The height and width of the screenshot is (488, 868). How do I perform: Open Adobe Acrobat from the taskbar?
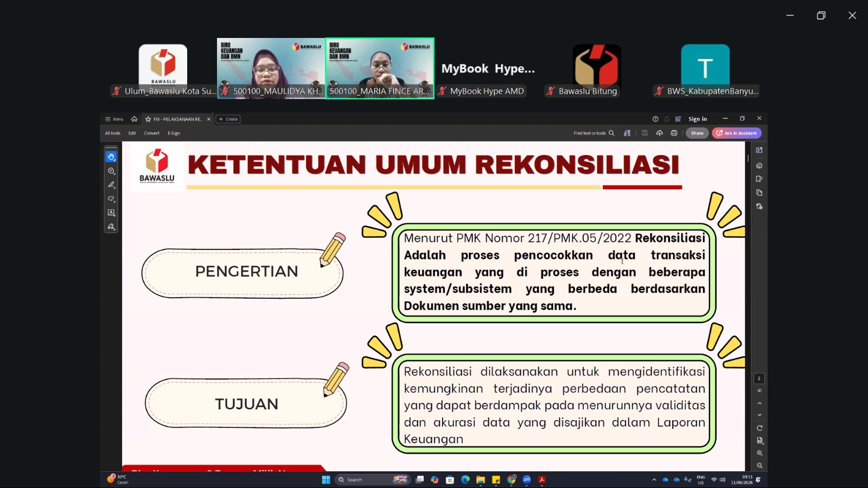coord(541,480)
